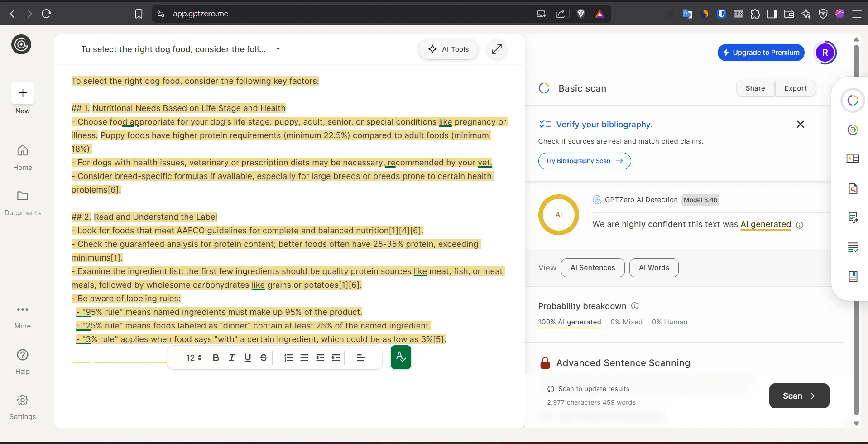Image resolution: width=868 pixels, height=444 pixels.
Task: Expand editor to full screen
Action: (497, 49)
